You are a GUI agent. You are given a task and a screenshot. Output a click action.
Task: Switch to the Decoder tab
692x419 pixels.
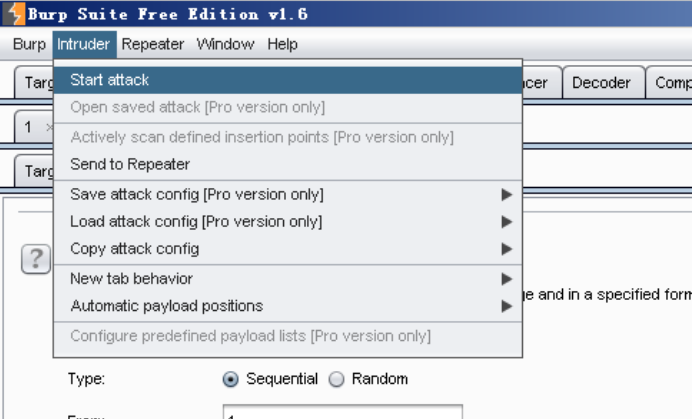[x=601, y=83]
